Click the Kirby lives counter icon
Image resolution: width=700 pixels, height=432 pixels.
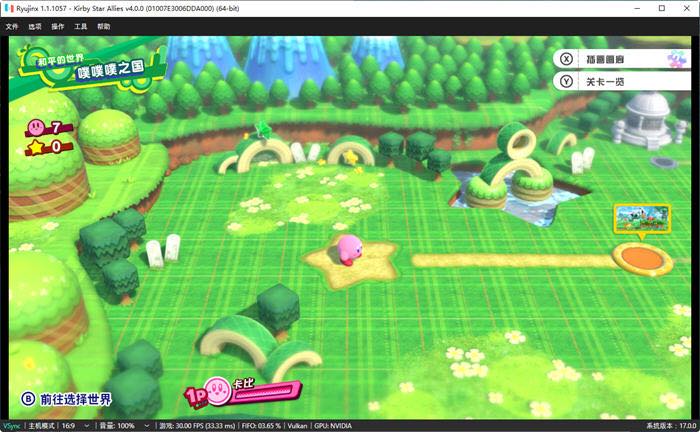point(38,127)
